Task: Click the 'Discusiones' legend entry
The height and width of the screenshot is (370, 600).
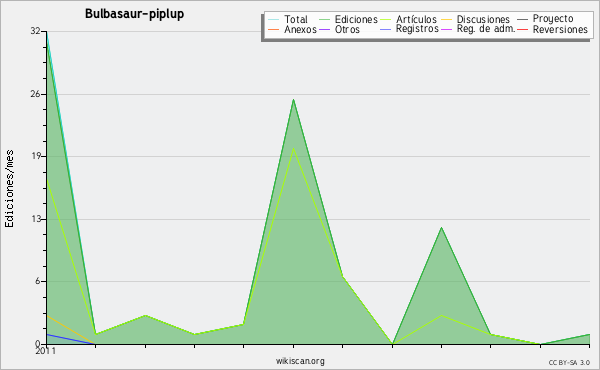Action: point(476,19)
